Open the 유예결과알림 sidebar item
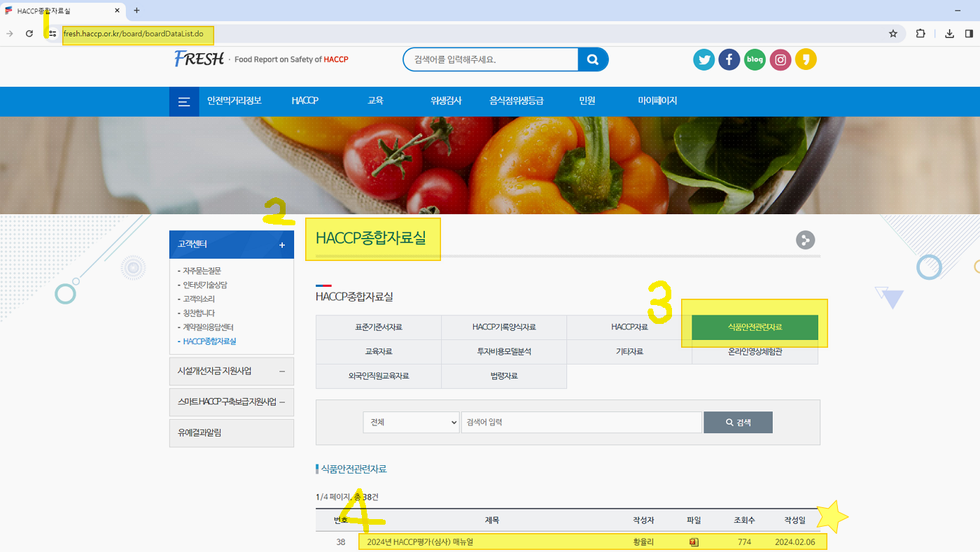Viewport: 980px width, 552px height. click(232, 433)
